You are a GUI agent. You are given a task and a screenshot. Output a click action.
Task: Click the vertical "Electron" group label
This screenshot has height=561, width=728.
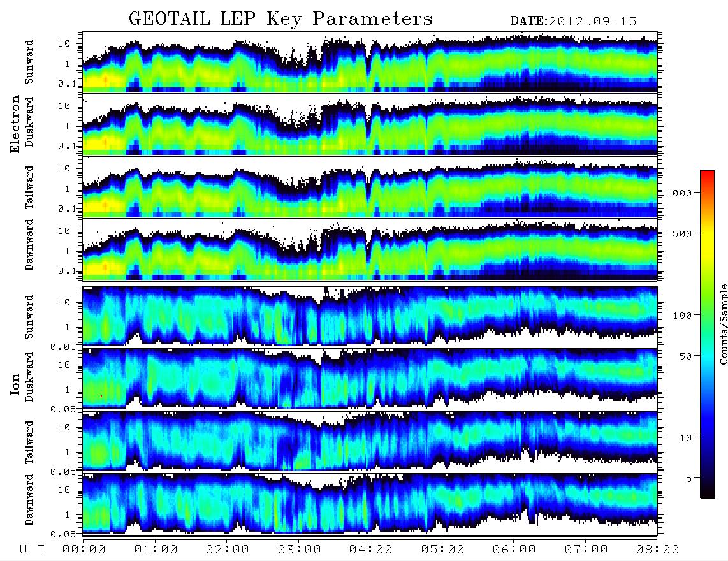point(15,124)
